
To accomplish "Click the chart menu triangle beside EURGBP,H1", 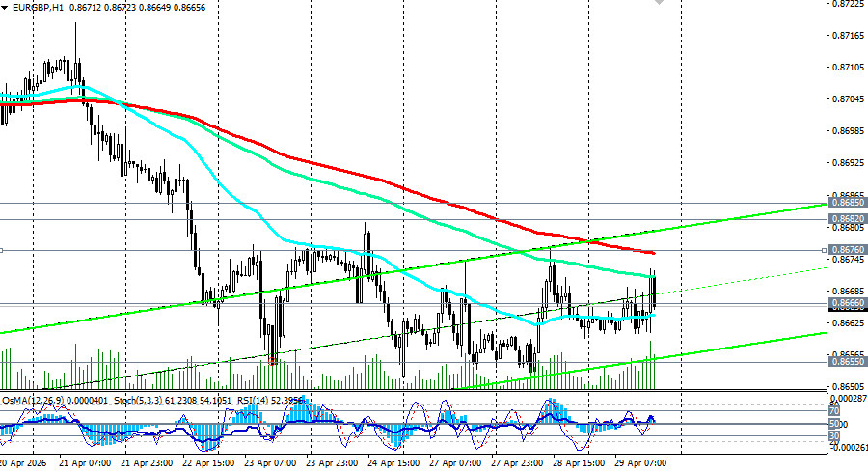I will tap(5, 8).
